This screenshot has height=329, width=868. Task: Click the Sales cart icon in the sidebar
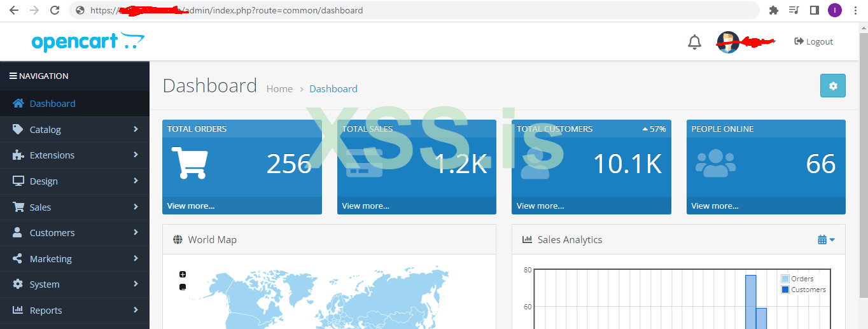(x=18, y=207)
